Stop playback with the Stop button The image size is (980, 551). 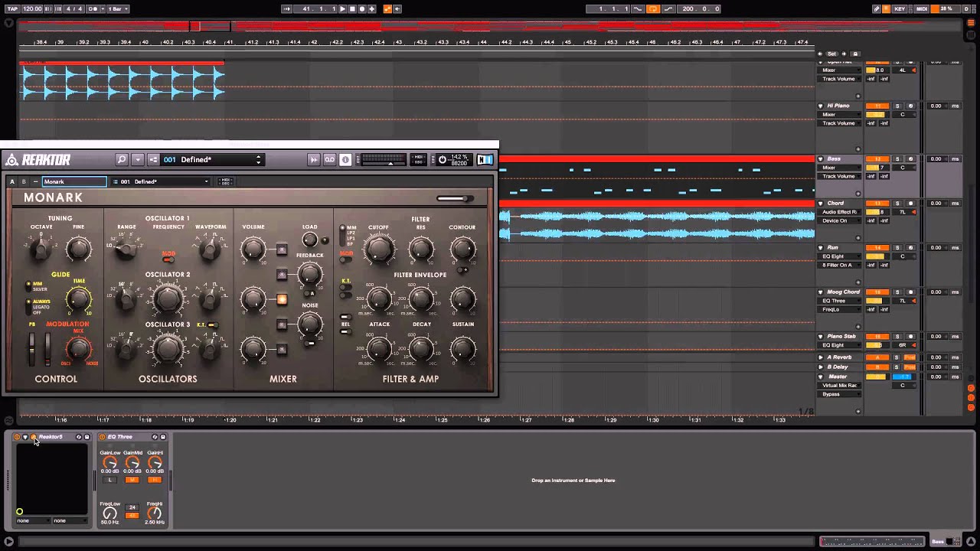(352, 9)
